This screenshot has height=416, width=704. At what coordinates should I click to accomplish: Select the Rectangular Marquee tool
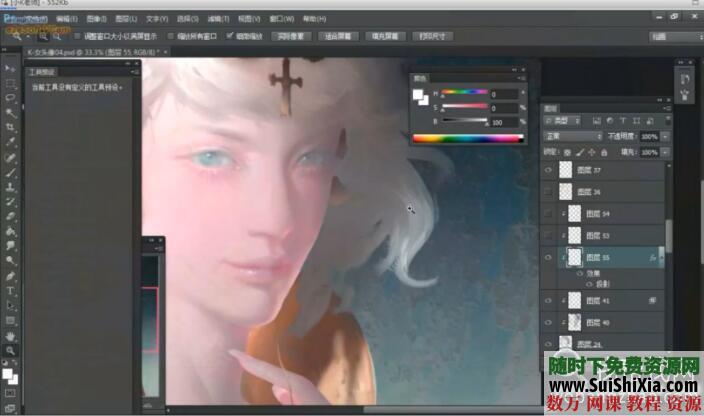10,83
